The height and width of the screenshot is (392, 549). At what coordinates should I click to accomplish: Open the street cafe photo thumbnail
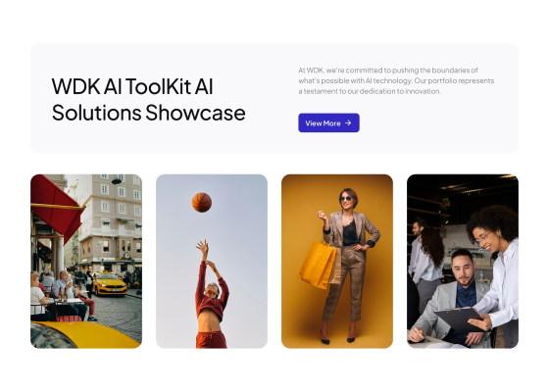[86, 261]
